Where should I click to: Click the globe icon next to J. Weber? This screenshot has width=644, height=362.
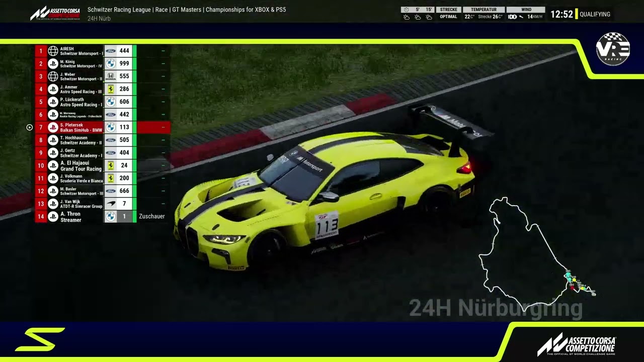click(53, 76)
